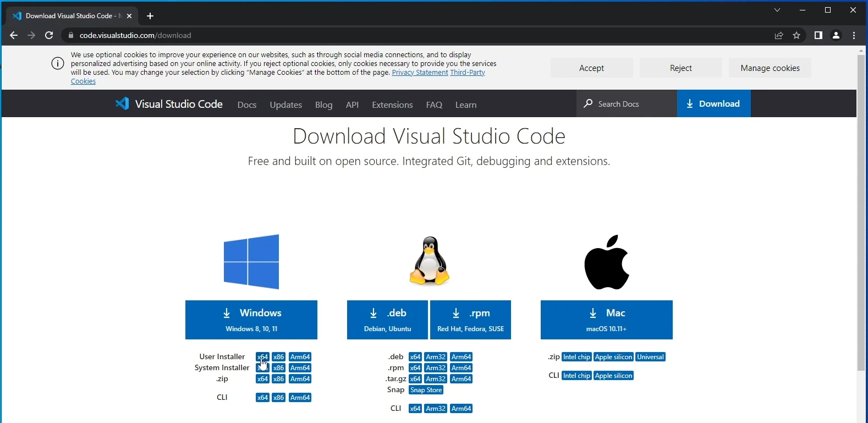Open the Updates menu item
The width and height of the screenshot is (868, 423).
tap(286, 105)
